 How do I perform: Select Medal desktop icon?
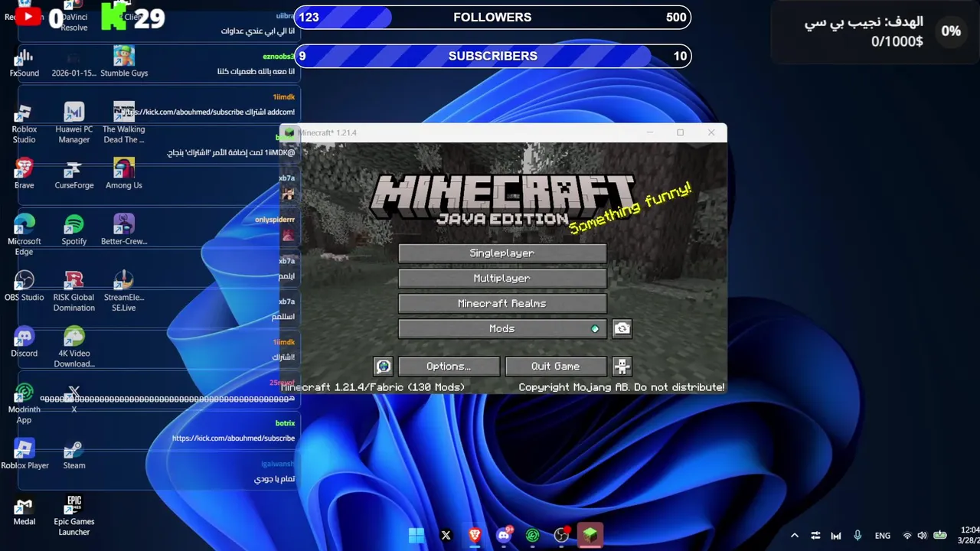(24, 510)
